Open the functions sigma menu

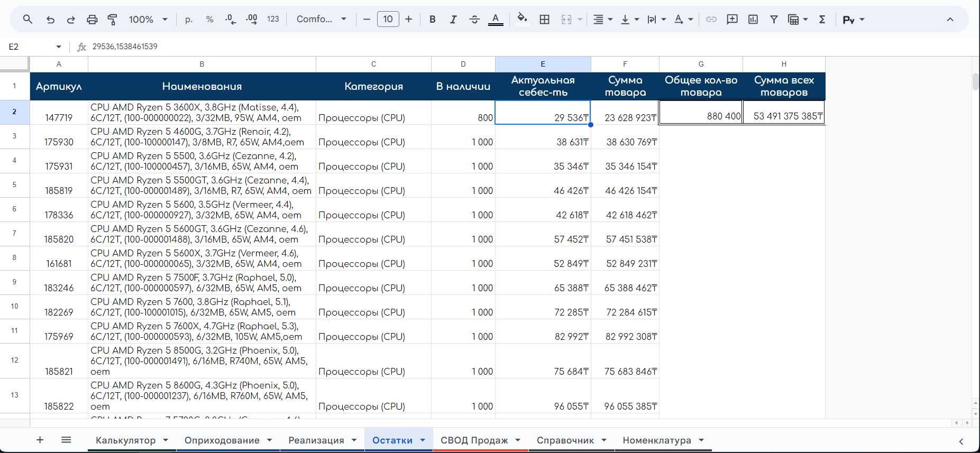822,19
